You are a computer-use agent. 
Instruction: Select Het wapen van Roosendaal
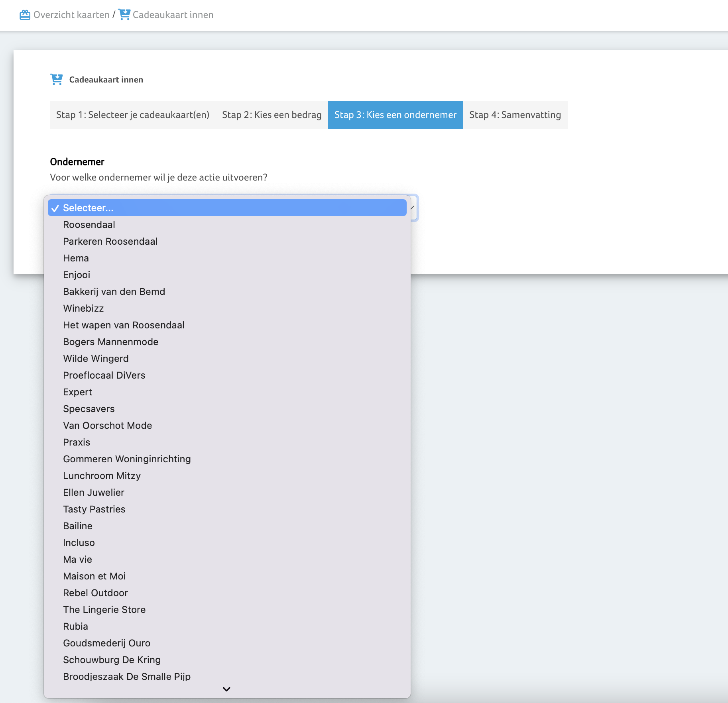pos(227,325)
